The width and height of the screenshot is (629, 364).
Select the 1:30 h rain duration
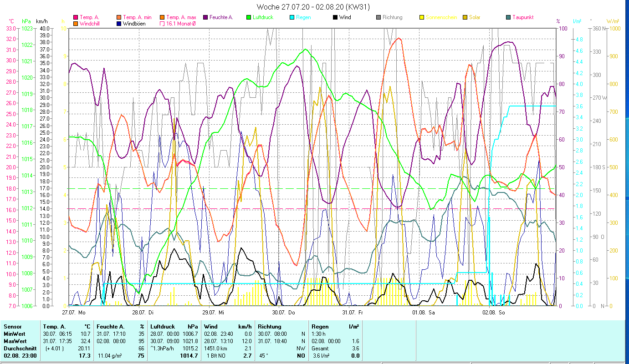pyautogui.click(x=319, y=334)
